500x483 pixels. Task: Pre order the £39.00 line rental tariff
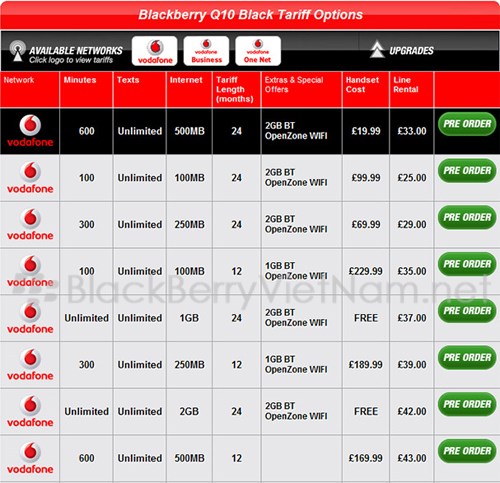click(467, 357)
